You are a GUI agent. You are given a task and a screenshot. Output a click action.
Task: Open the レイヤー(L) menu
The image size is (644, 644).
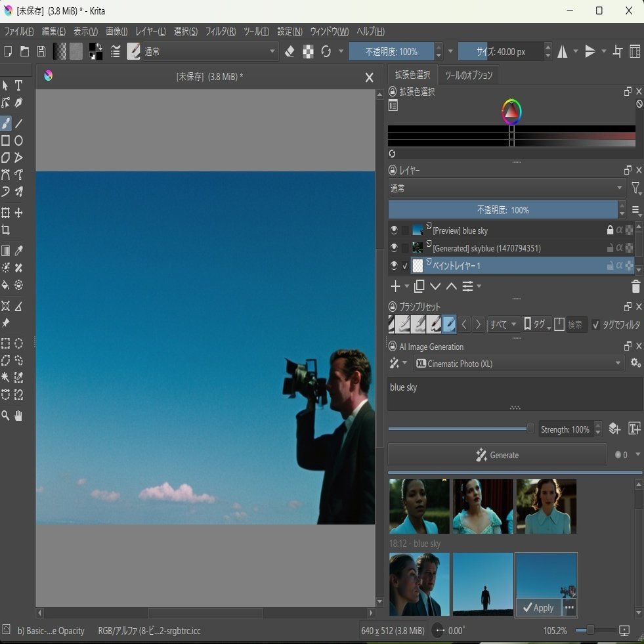click(x=151, y=32)
